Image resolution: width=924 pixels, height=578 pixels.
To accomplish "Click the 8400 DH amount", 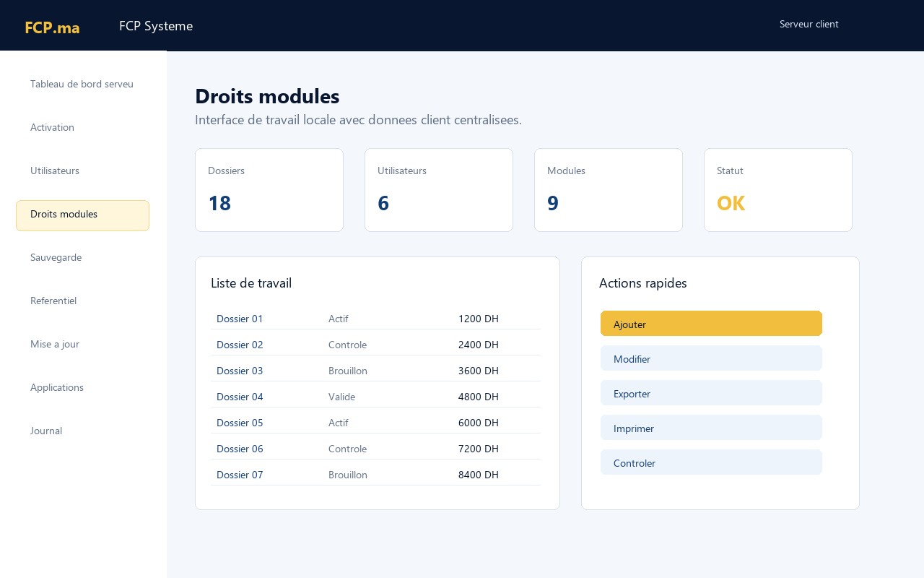I will (479, 475).
